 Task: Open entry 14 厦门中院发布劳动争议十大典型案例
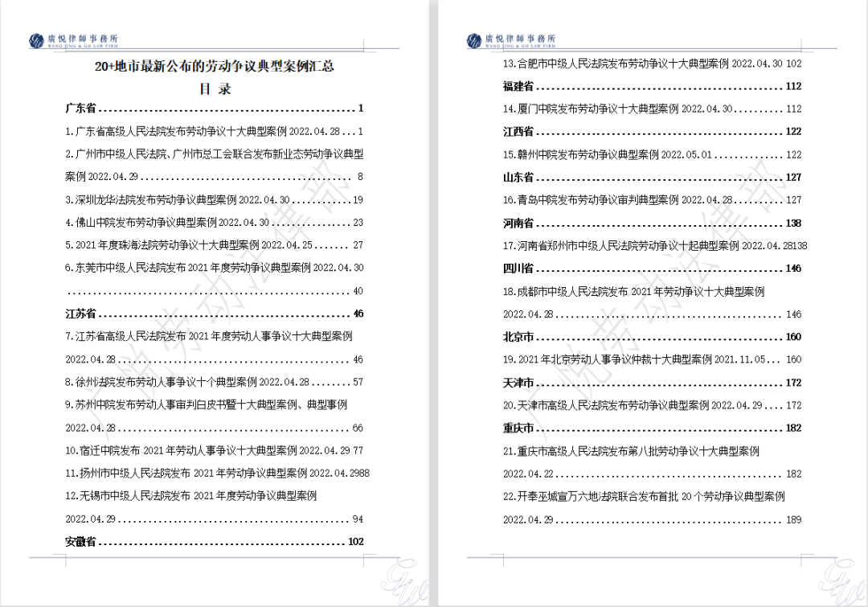click(x=652, y=109)
